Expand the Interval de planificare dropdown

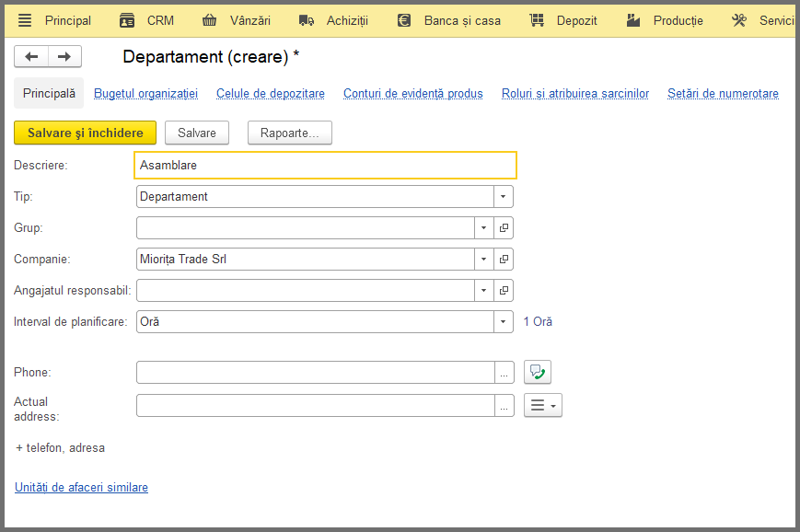503,322
